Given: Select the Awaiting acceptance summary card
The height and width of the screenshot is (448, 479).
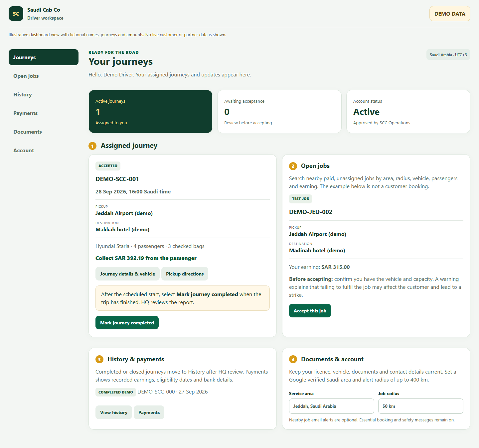Looking at the screenshot, I should 279,111.
